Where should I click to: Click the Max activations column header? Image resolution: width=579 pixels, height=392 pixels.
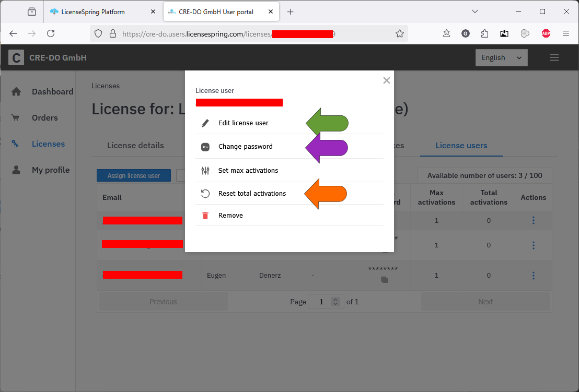[436, 197]
